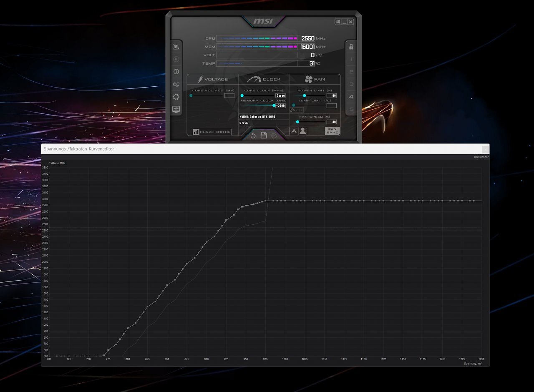Select profile slot 4

351,97
